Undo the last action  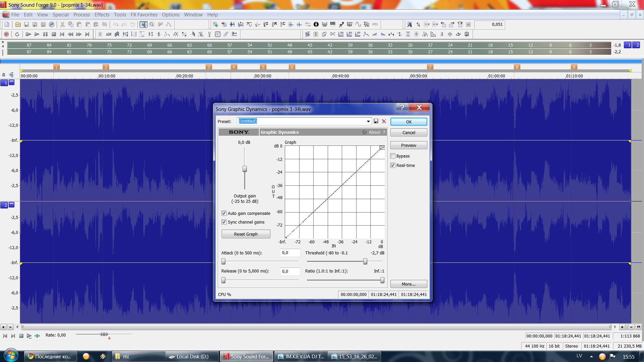click(116, 24)
